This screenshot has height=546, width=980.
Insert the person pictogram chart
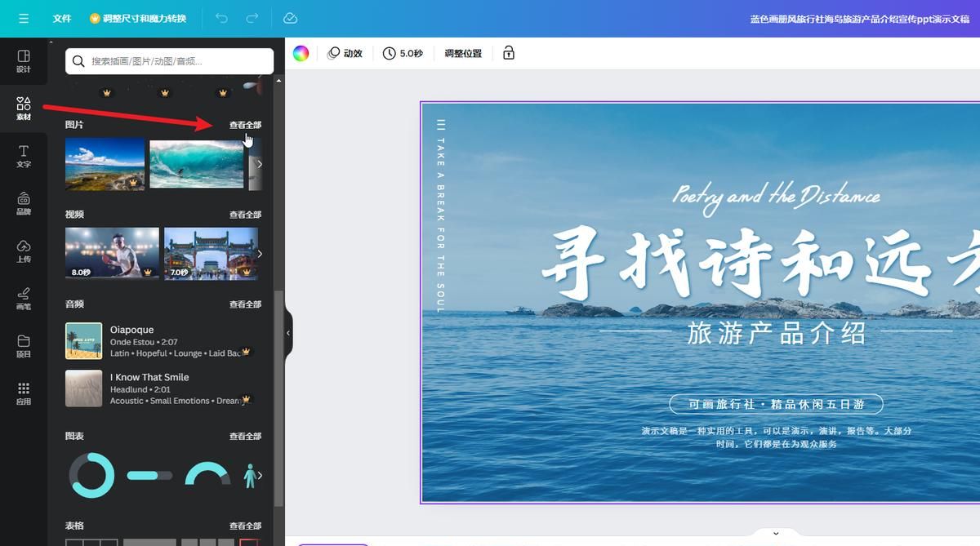pos(250,475)
